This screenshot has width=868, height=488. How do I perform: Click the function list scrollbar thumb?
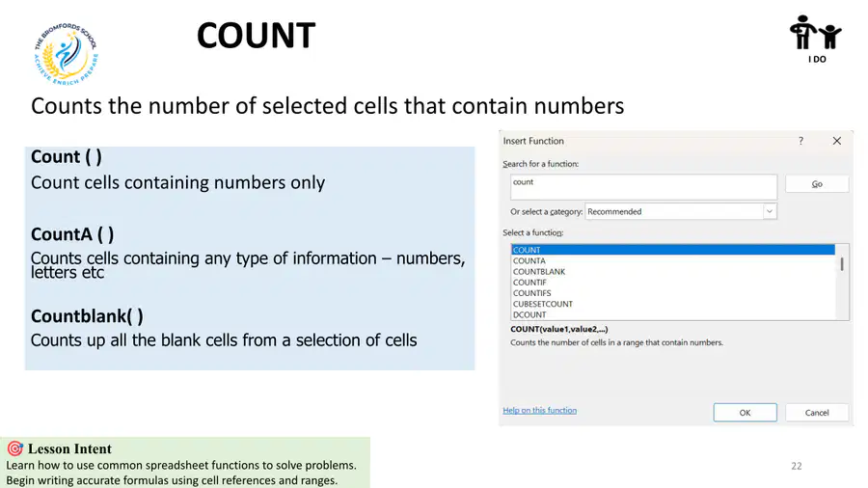tap(842, 264)
